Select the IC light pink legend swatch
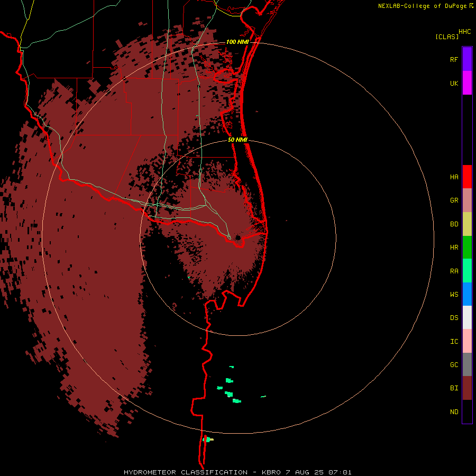 point(467,341)
